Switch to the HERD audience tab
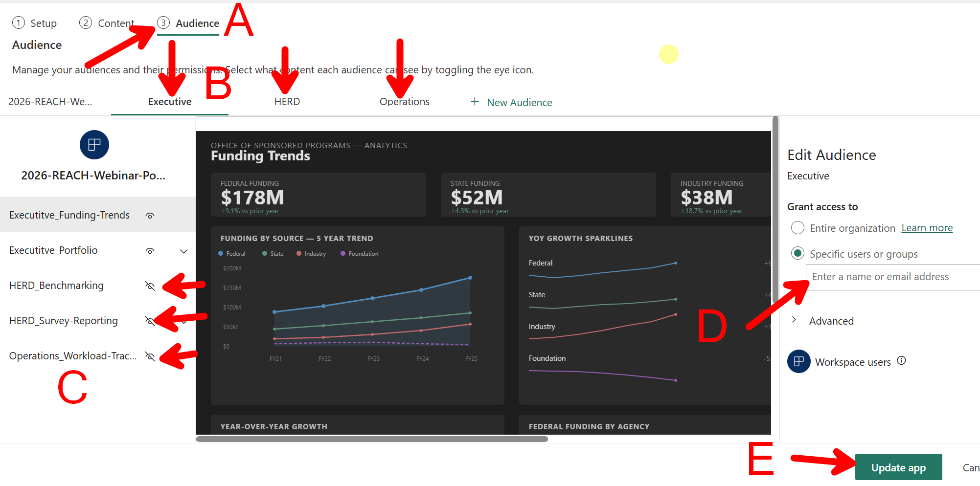980x486 pixels. tap(287, 102)
